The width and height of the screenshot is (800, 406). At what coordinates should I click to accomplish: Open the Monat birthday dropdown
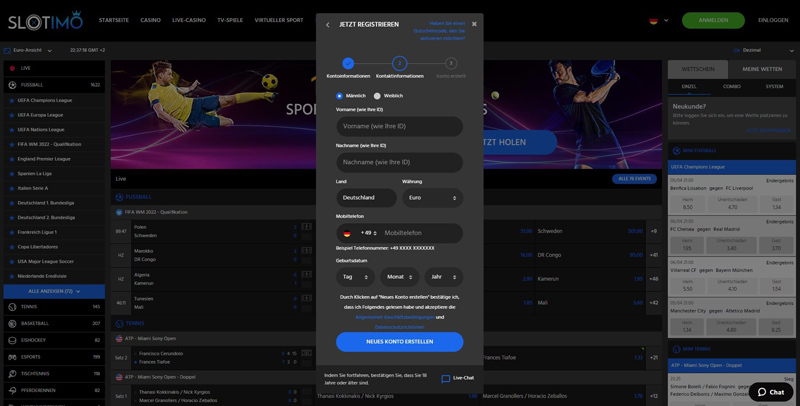click(399, 277)
